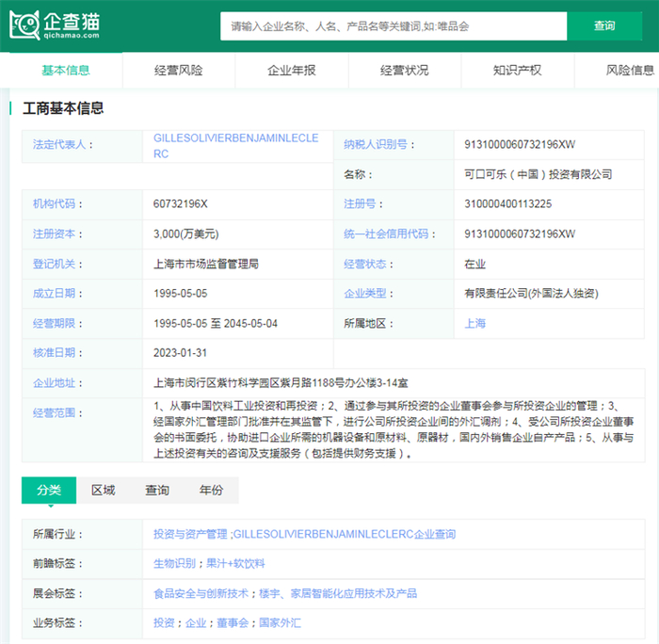Open the 生物识别 tag link
659x644 pixels.
click(x=174, y=563)
